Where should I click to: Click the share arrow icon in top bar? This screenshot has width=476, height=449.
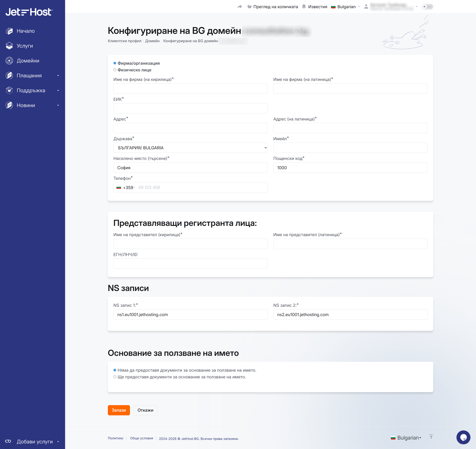point(239,7)
